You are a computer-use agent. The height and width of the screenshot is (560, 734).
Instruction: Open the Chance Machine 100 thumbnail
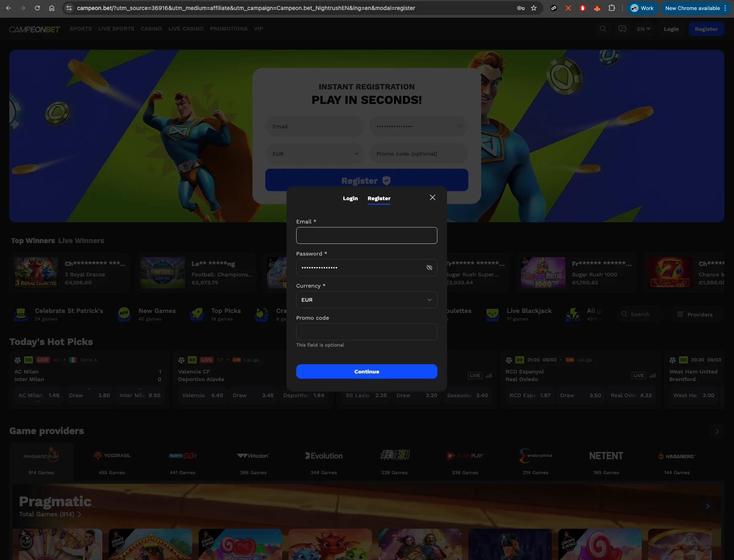670,273
